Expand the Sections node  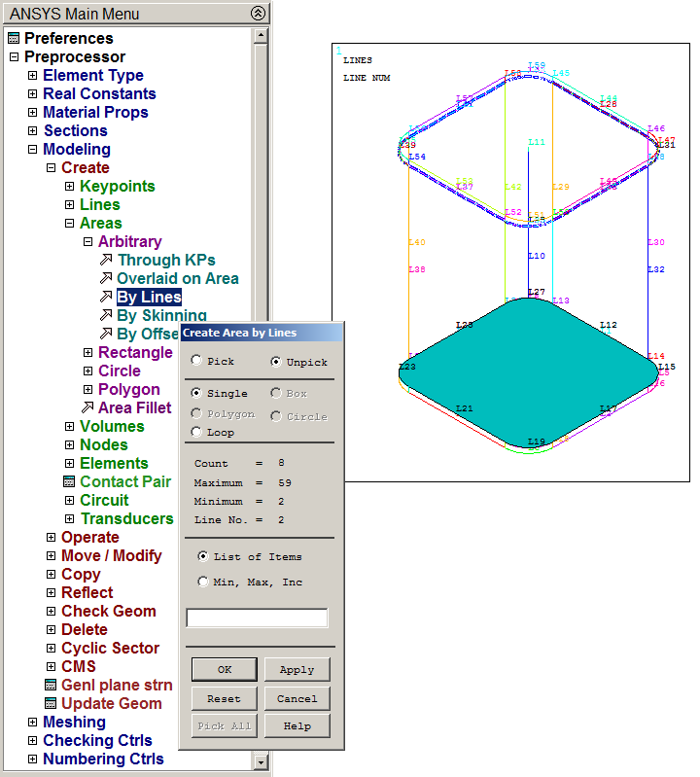pos(33,131)
